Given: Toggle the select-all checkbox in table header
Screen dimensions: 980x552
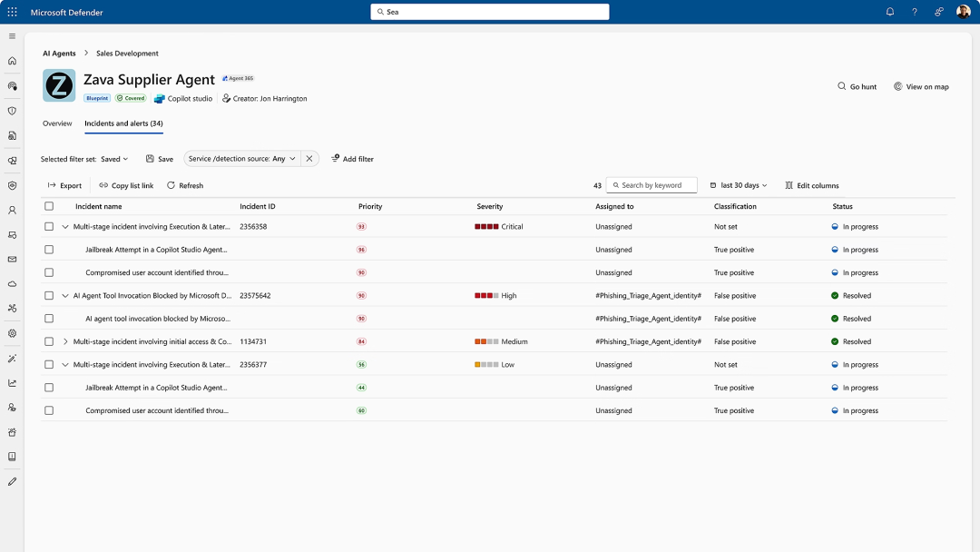Looking at the screenshot, I should tap(49, 206).
